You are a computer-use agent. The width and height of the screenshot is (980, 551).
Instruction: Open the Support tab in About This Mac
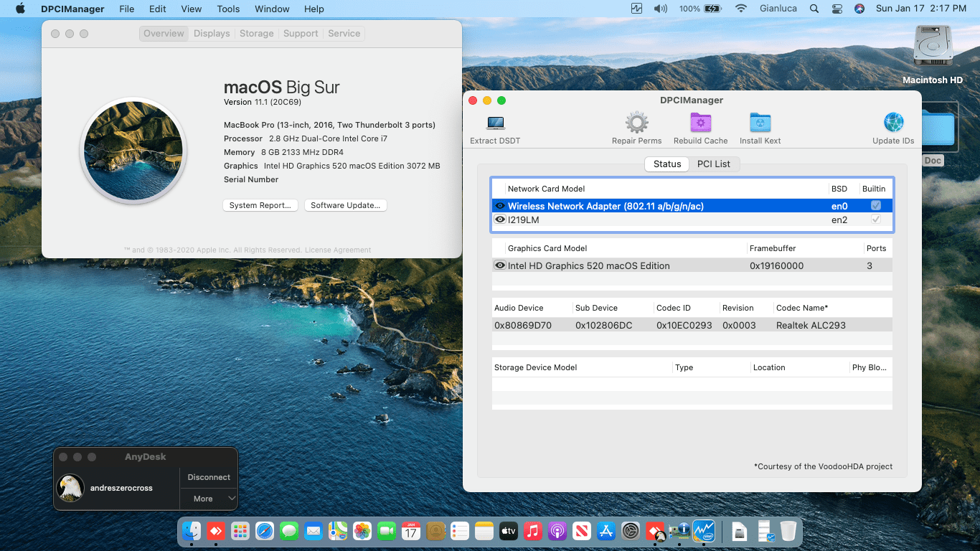[x=301, y=34]
